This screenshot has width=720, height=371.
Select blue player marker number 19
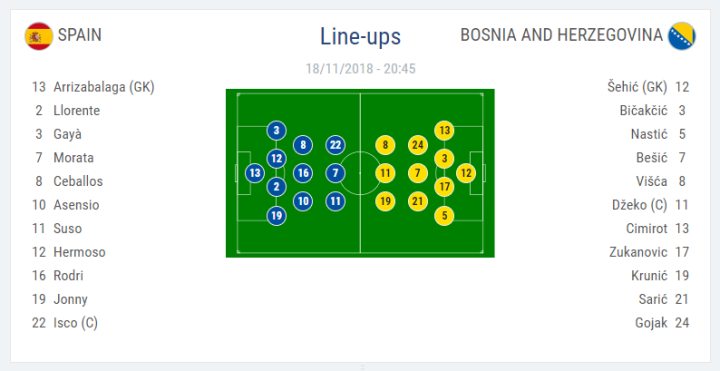coord(276,215)
